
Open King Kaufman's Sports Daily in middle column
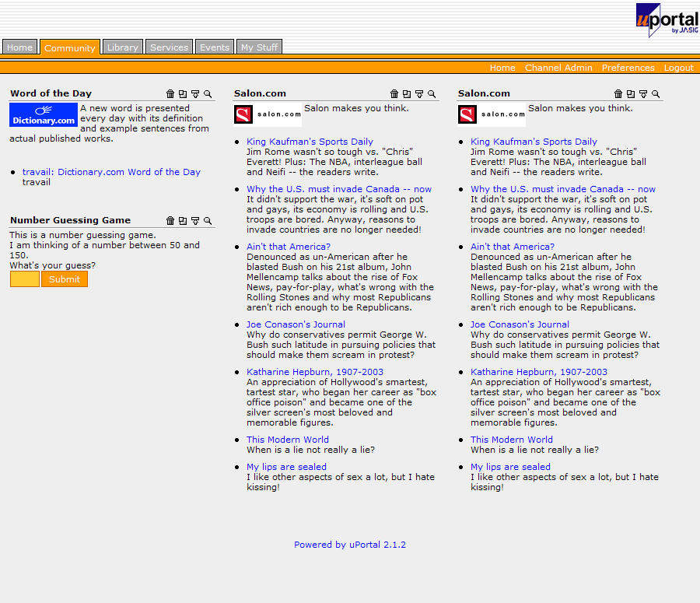coord(310,142)
